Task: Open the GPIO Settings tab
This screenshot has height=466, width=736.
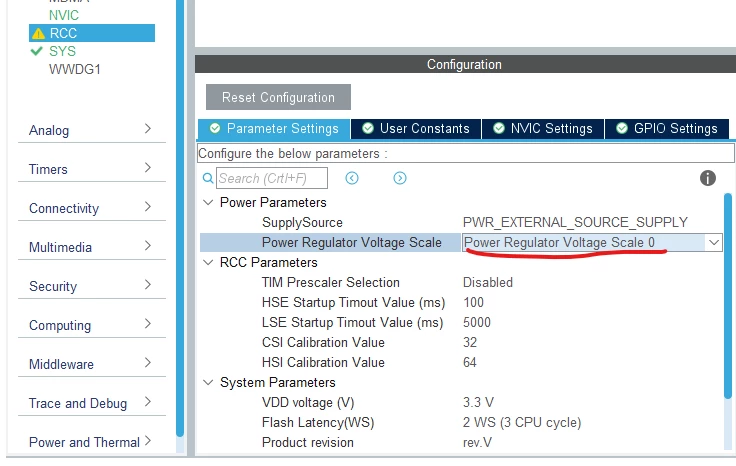Action: point(667,129)
